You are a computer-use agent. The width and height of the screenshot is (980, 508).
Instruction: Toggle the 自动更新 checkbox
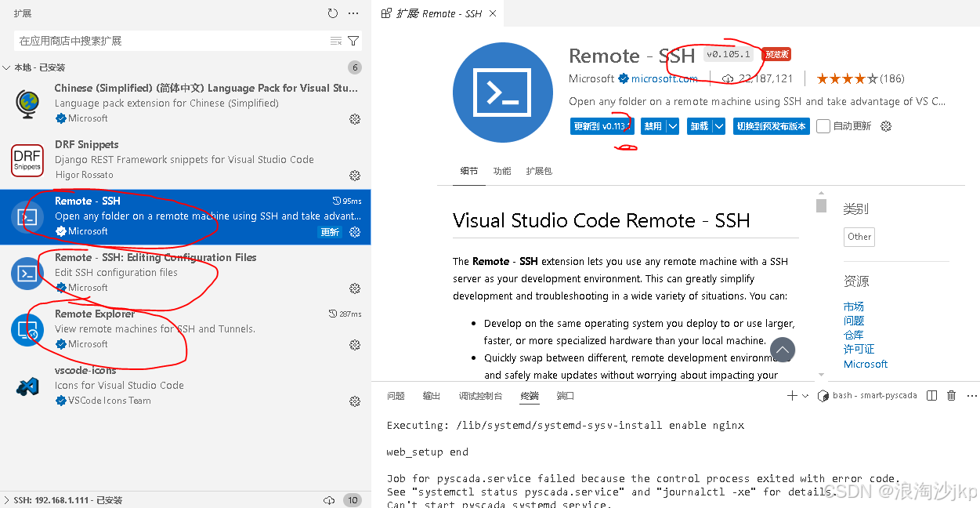click(x=823, y=126)
